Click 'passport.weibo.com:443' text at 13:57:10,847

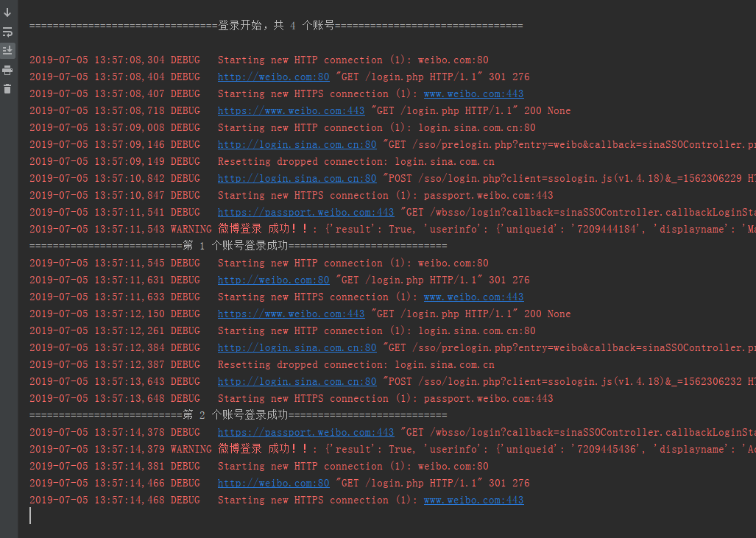488,195
